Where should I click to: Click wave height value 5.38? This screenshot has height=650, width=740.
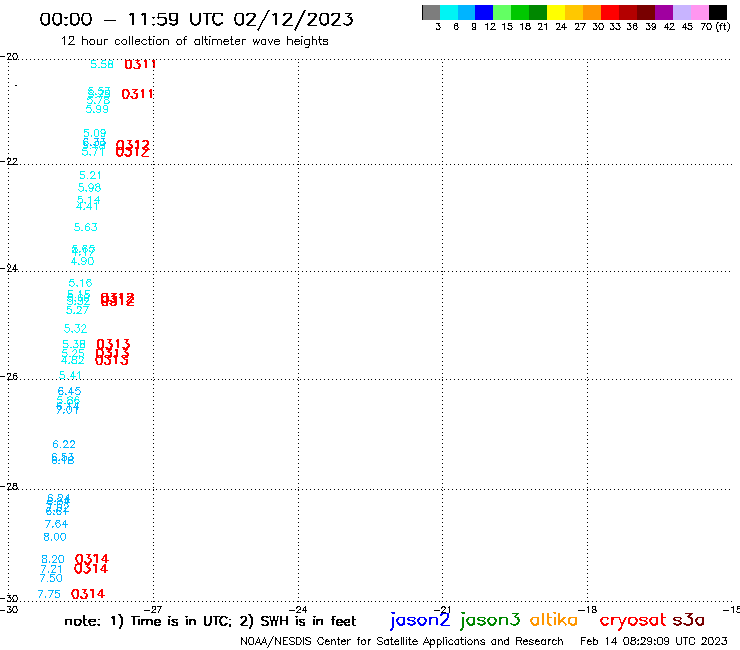click(74, 345)
